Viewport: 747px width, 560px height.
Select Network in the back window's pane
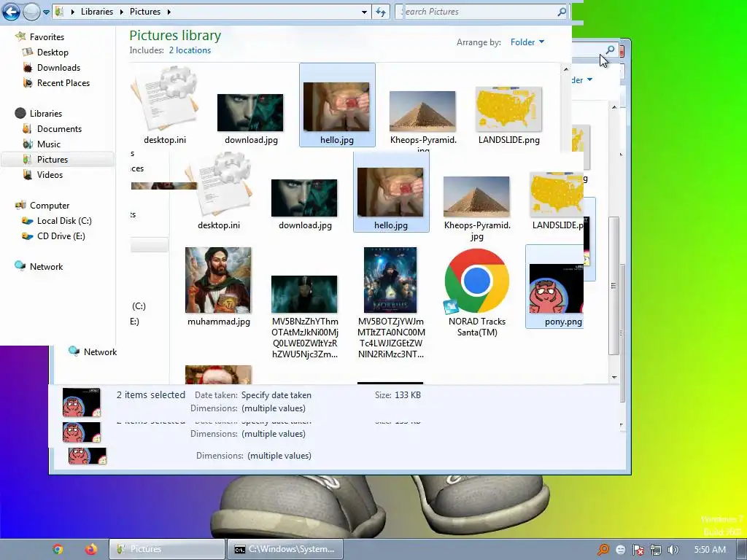[99, 352]
